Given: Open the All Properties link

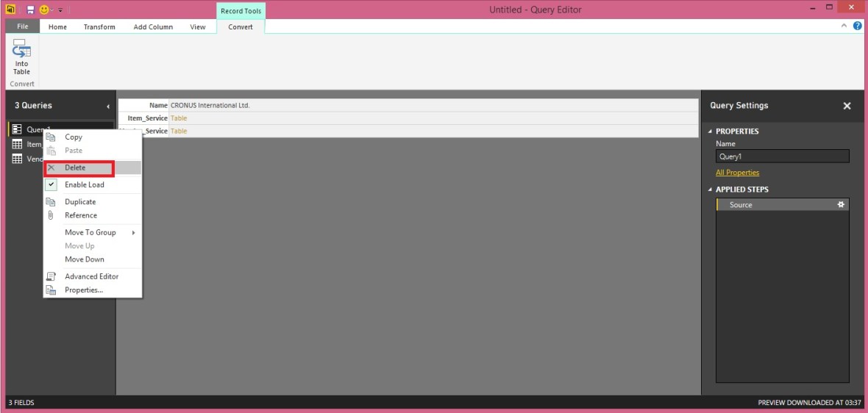Looking at the screenshot, I should pyautogui.click(x=737, y=173).
